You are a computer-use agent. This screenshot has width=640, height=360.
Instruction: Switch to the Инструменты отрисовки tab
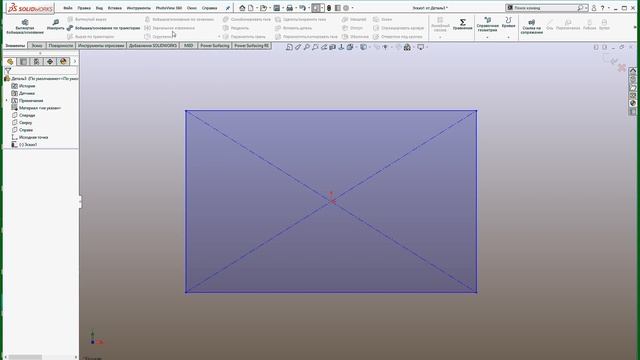point(101,46)
